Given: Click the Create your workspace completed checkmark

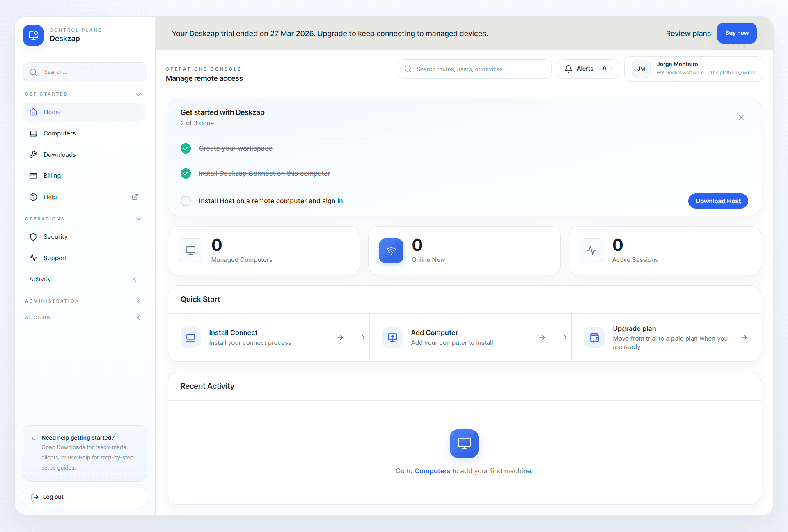Looking at the screenshot, I should (186, 148).
